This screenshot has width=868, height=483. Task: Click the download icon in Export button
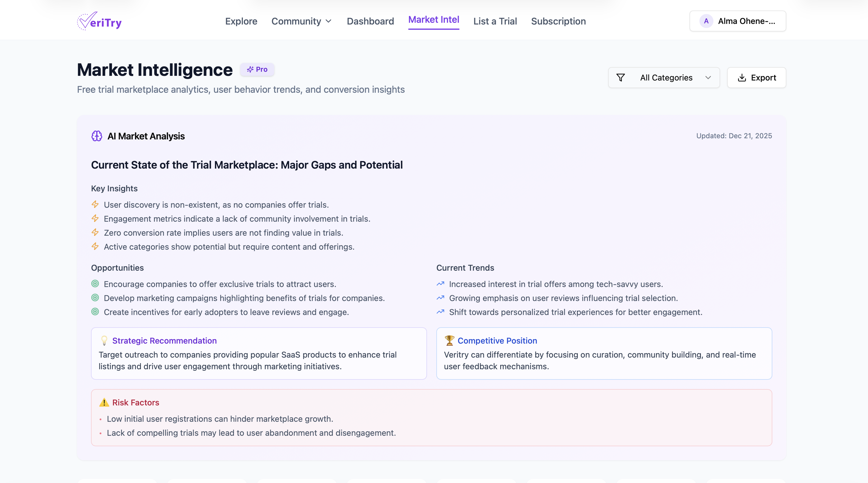click(x=742, y=78)
